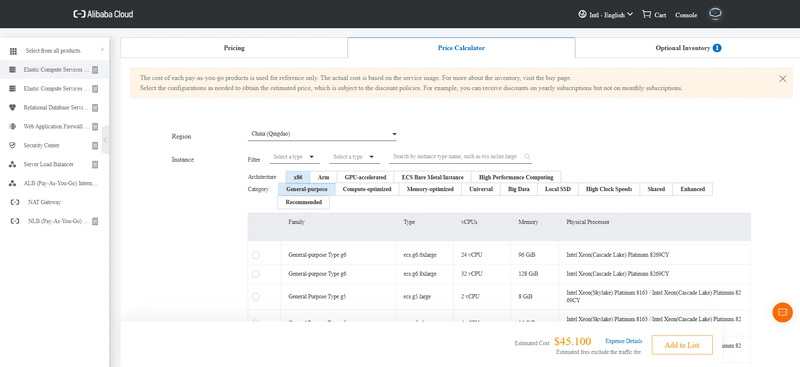The image size is (800, 367).
Task: Select the ecs.g6.6xlarge instance radio button
Action: coord(256,255)
